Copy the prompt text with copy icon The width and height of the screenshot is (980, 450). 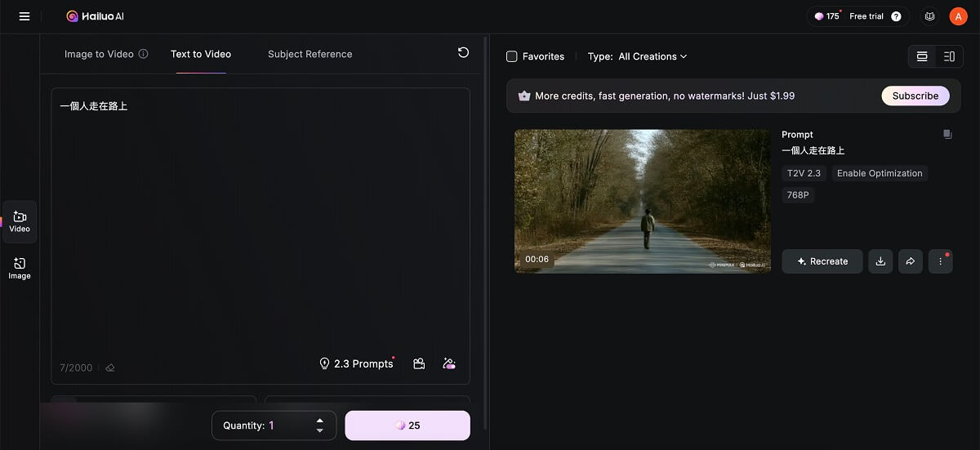pyautogui.click(x=947, y=135)
